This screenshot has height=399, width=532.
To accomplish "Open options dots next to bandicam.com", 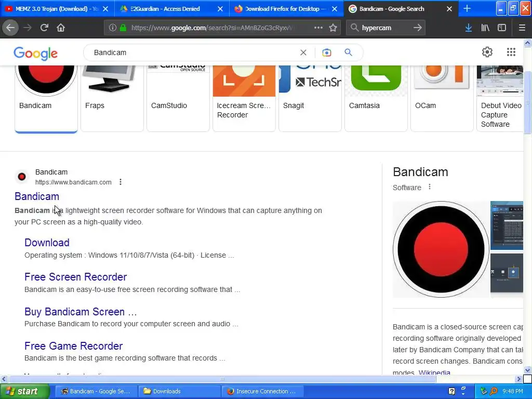I will pos(121,182).
